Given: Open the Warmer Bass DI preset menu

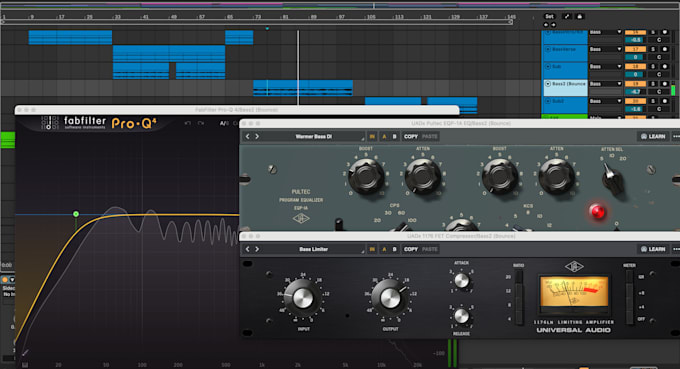Looking at the screenshot, I should pos(314,137).
